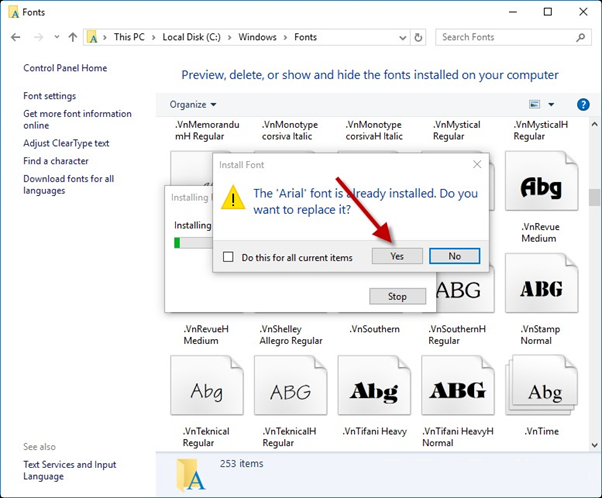The image size is (602, 498).
Task: Click the yellow warning icon in dialog
Action: tap(233, 197)
